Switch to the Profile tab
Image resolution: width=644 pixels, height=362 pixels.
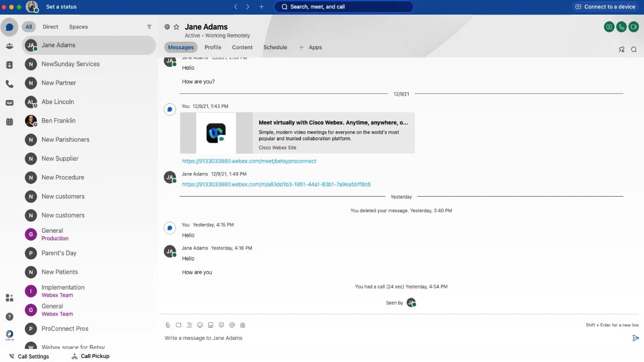point(213,47)
